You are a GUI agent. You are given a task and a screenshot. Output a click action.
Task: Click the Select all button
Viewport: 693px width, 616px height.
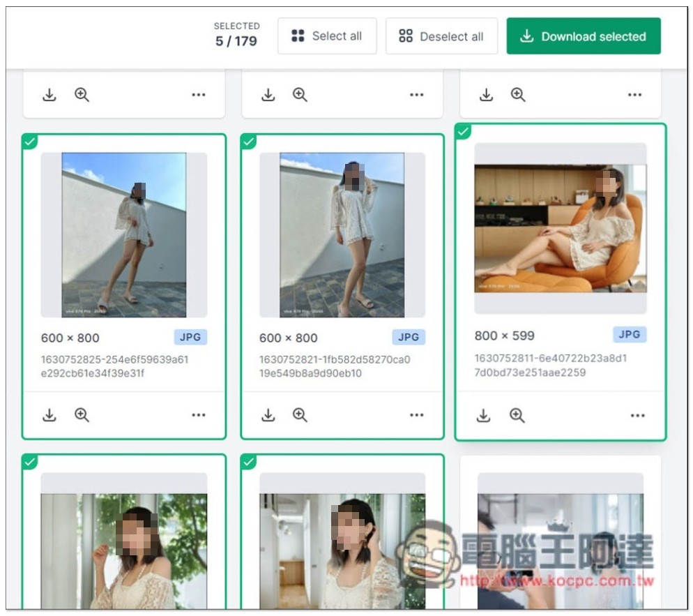coord(327,36)
